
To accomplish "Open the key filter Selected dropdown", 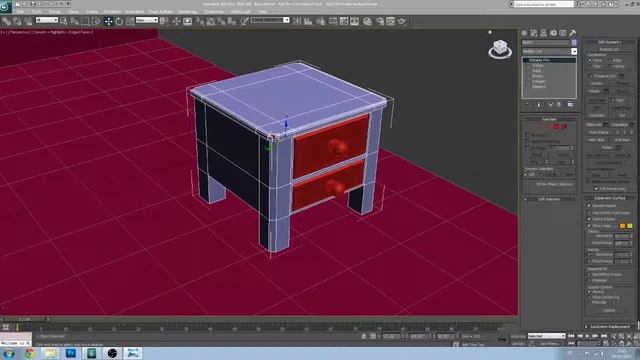I will pyautogui.click(x=547, y=336).
